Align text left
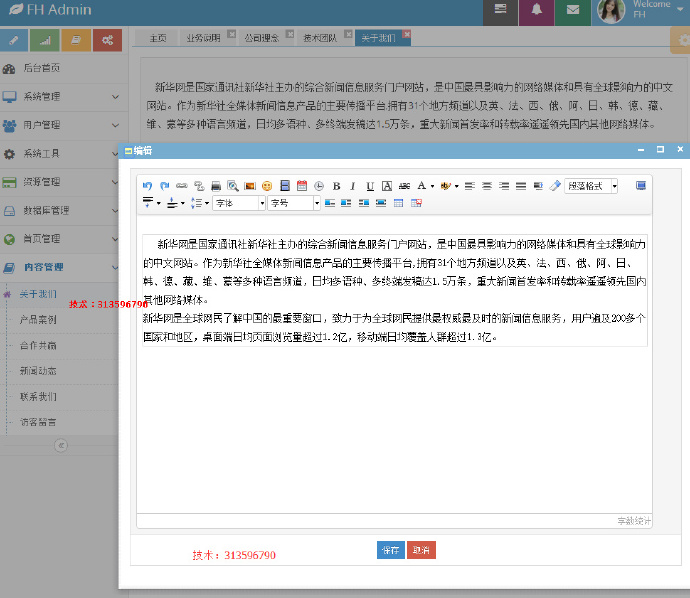690x598 pixels. coord(470,186)
